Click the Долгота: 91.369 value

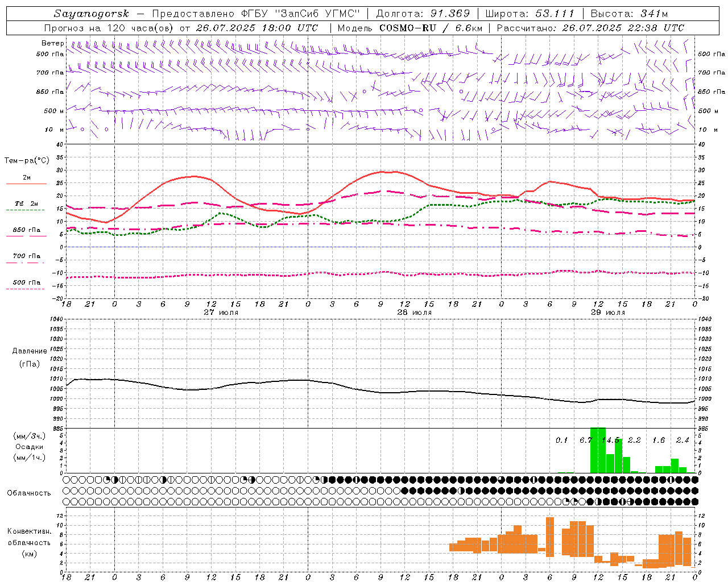(x=423, y=14)
